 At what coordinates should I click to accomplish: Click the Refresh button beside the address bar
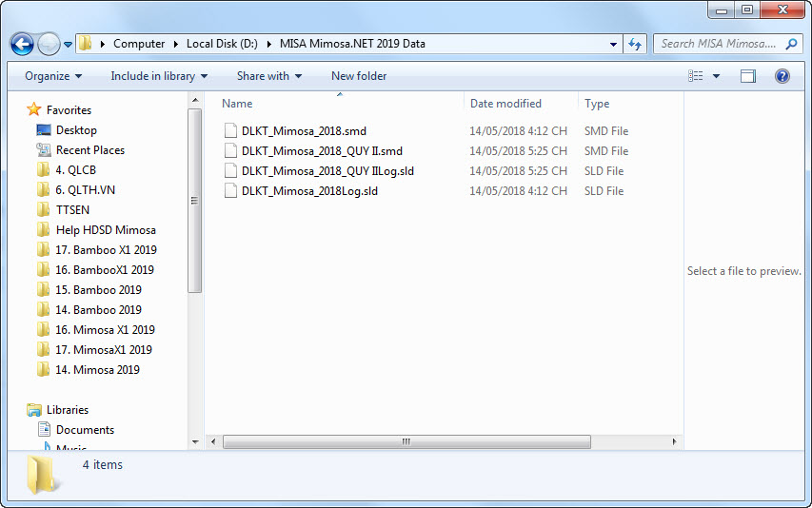(635, 44)
